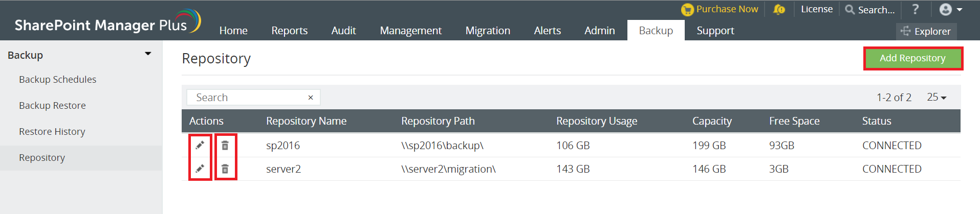This screenshot has height=214, width=980.
Task: Edit the sp2016 repository
Action: pos(200,146)
